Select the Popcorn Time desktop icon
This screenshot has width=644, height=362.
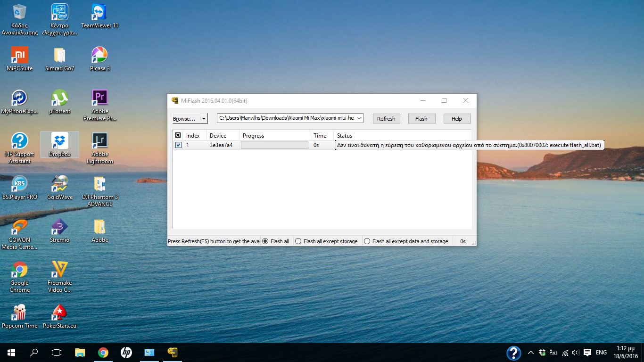point(19,313)
